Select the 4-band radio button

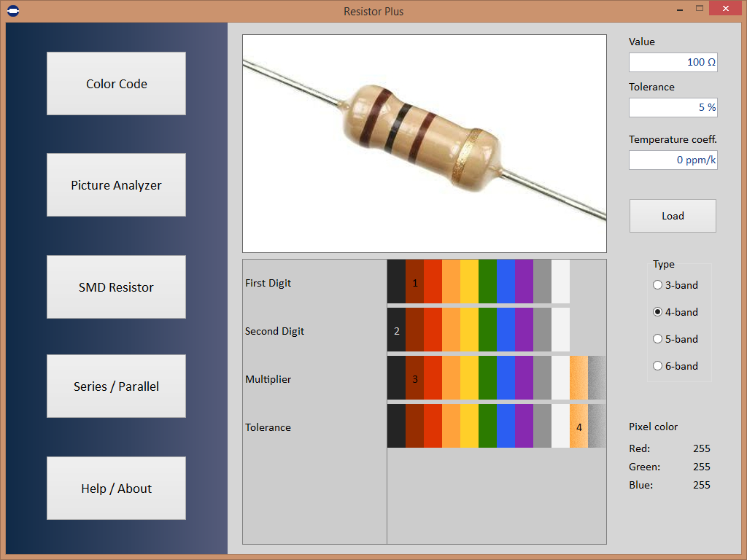[675, 312]
